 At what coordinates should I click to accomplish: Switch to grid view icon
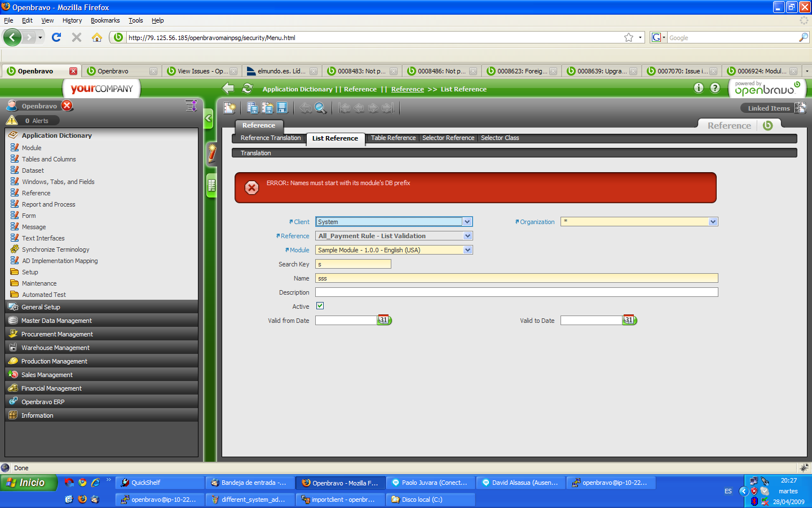[211, 186]
